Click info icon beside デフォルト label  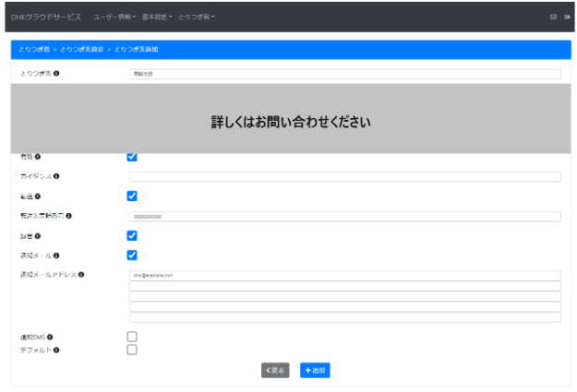click(56, 350)
